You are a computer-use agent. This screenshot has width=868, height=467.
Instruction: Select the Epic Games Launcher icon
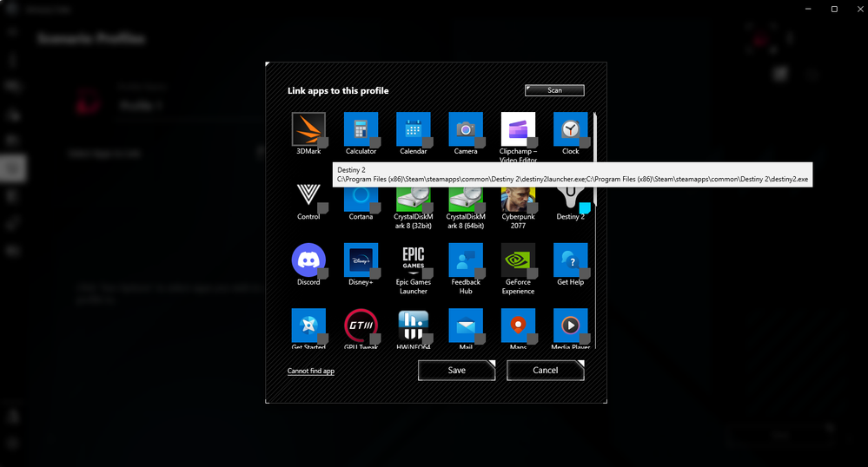(x=413, y=260)
